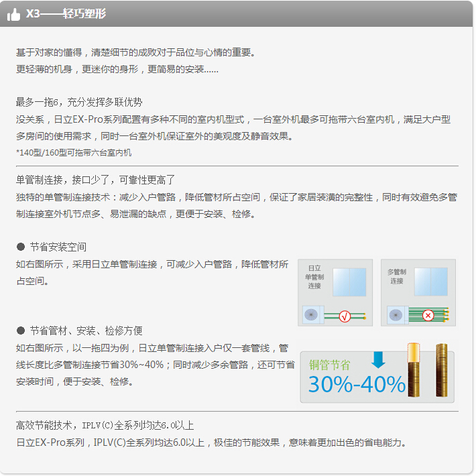Click the window graphic in 日立单管制 diagram
The image size is (476, 476).
[349, 282]
